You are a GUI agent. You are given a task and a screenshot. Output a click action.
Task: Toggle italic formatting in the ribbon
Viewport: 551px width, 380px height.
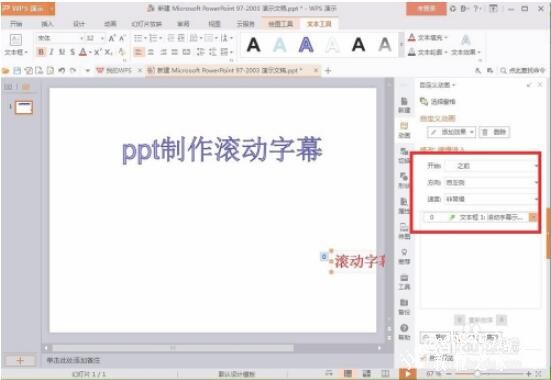(x=52, y=52)
